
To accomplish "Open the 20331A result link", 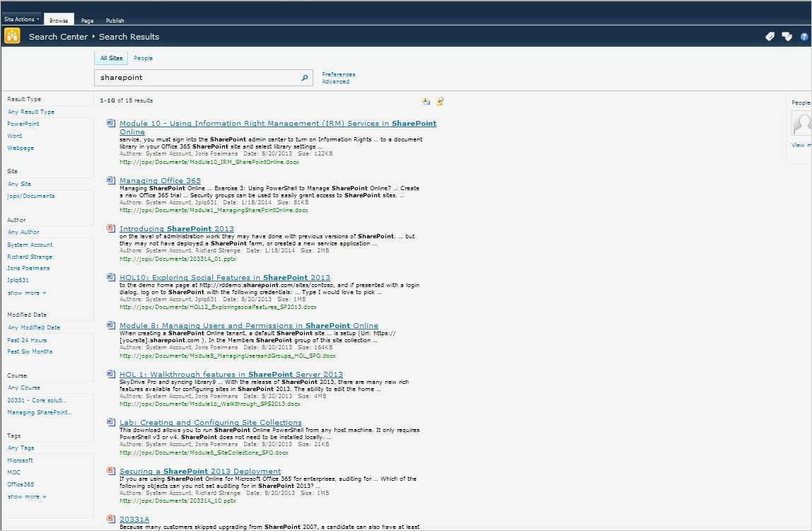I will coord(134,519).
